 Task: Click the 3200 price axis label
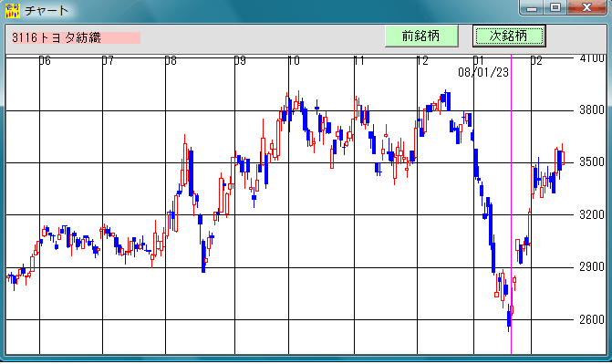point(592,214)
